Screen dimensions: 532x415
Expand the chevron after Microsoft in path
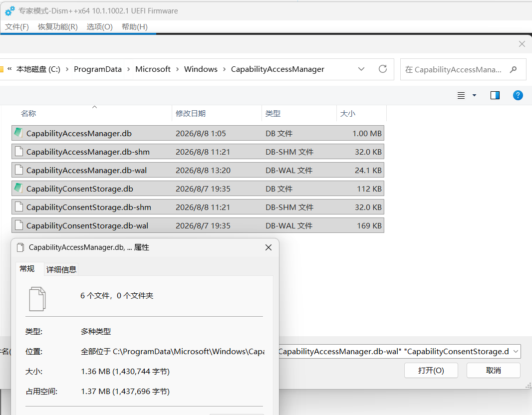tap(178, 69)
